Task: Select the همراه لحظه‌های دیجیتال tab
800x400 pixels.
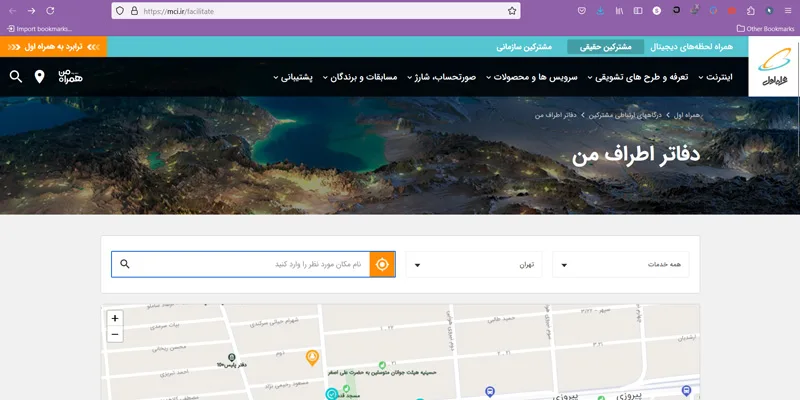Action: click(x=691, y=47)
